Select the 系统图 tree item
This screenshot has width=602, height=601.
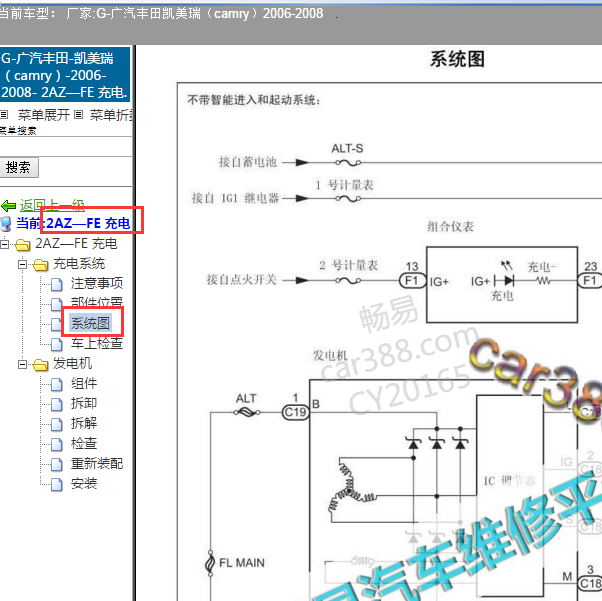pos(91,323)
